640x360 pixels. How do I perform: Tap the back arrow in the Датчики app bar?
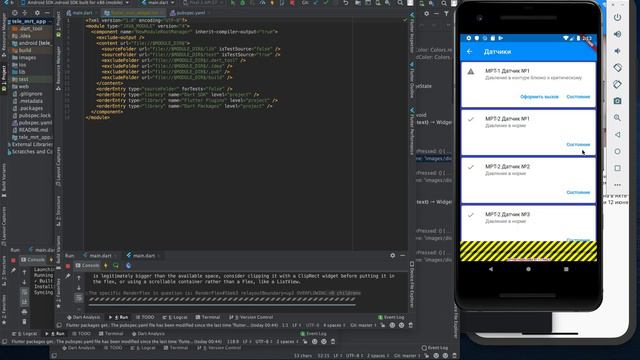point(469,52)
